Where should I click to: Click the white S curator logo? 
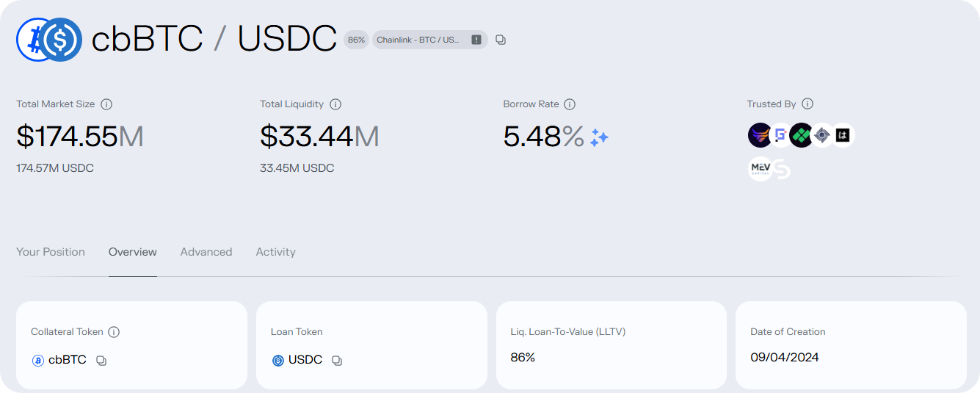tap(782, 170)
